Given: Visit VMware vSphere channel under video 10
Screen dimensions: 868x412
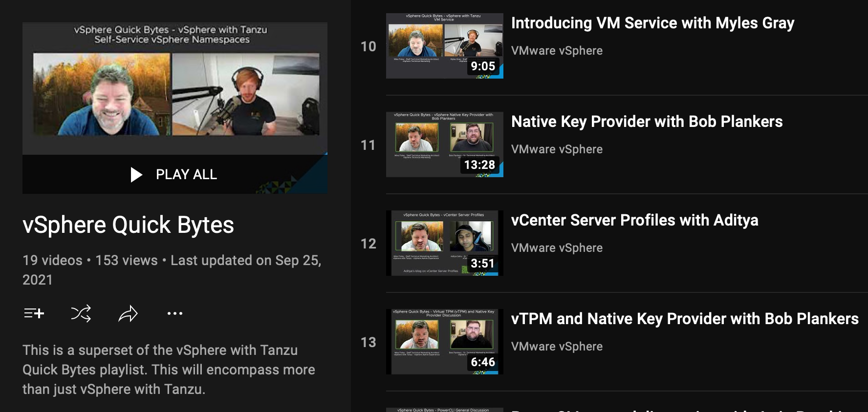Looking at the screenshot, I should [557, 51].
